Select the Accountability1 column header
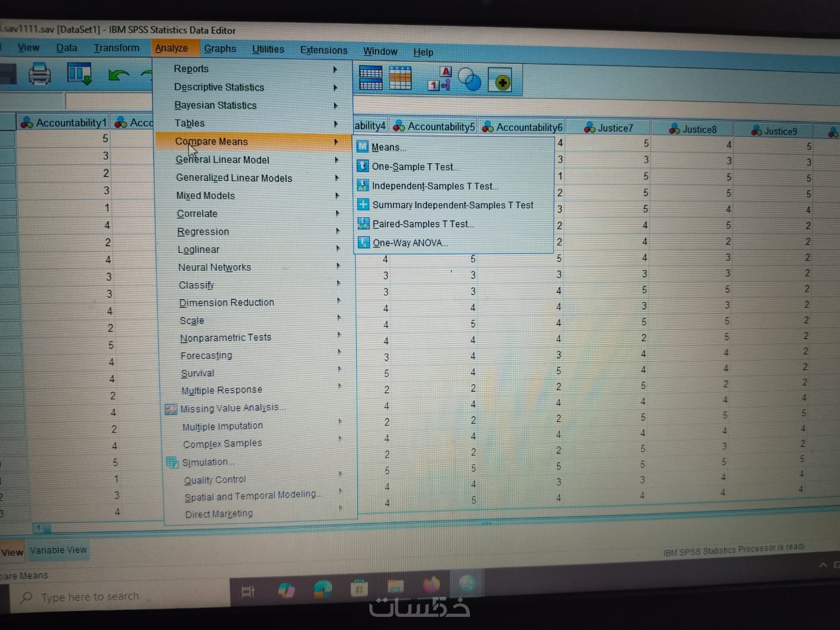Viewport: 840px width, 630px height. (64, 122)
